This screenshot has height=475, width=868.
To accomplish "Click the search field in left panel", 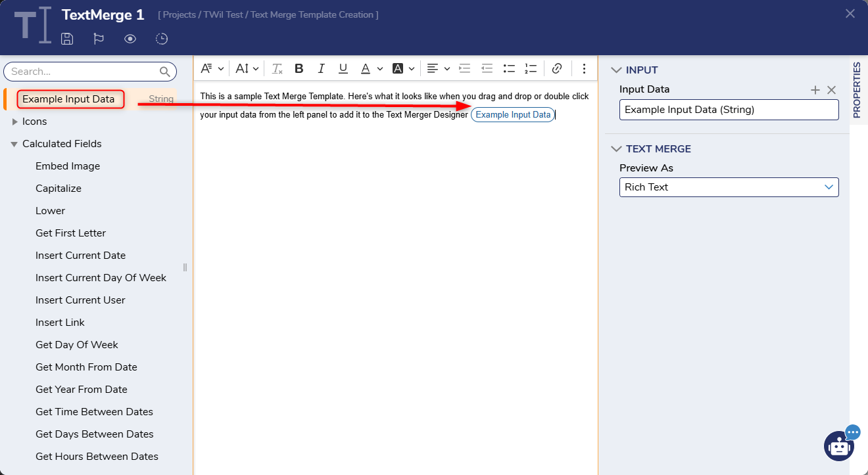I will (x=83, y=72).
